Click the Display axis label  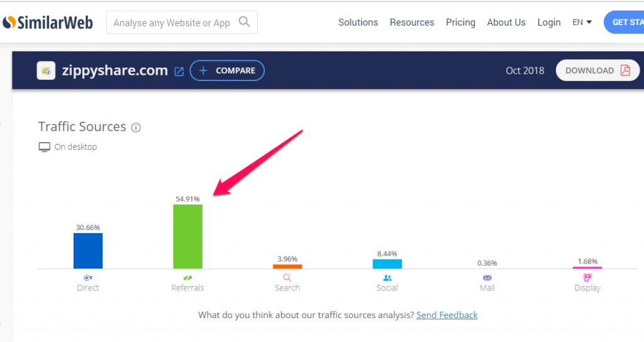tap(587, 288)
